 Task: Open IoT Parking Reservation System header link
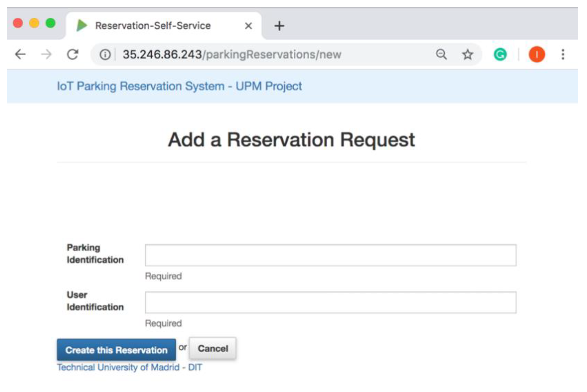(179, 86)
